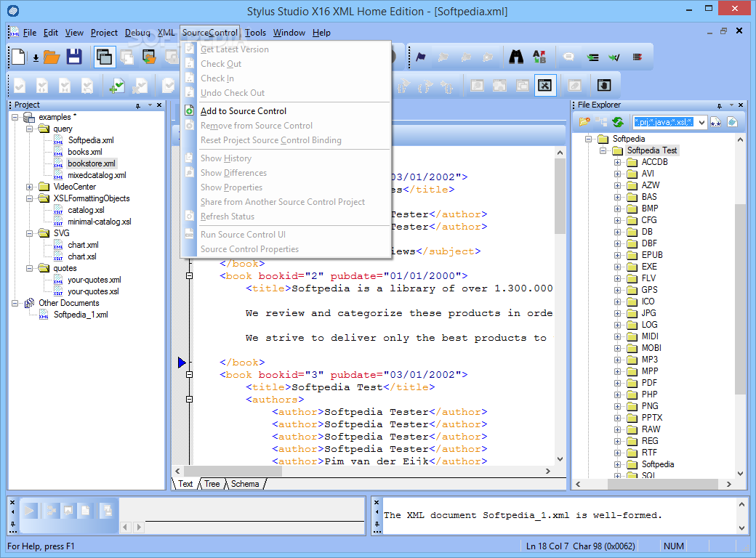Click the open project folder toolbar icon
This screenshot has width=756, height=558.
pos(150,57)
